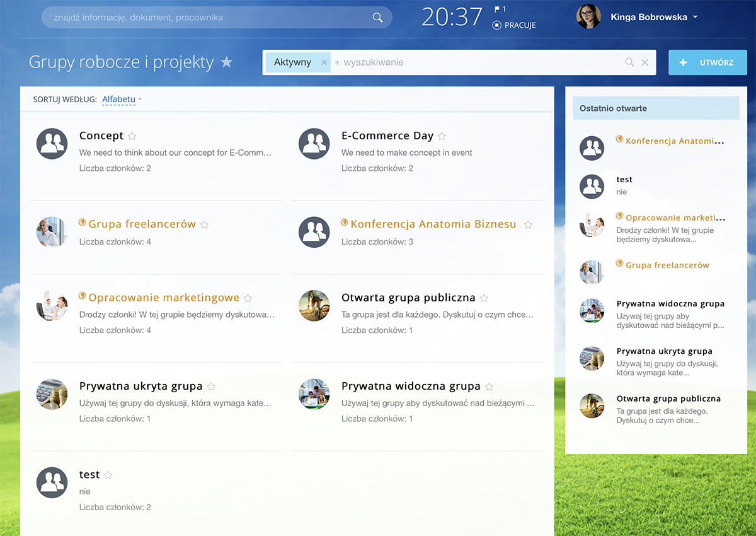Toggle favorite star for Concept group
This screenshot has height=536, width=756.
(x=132, y=136)
